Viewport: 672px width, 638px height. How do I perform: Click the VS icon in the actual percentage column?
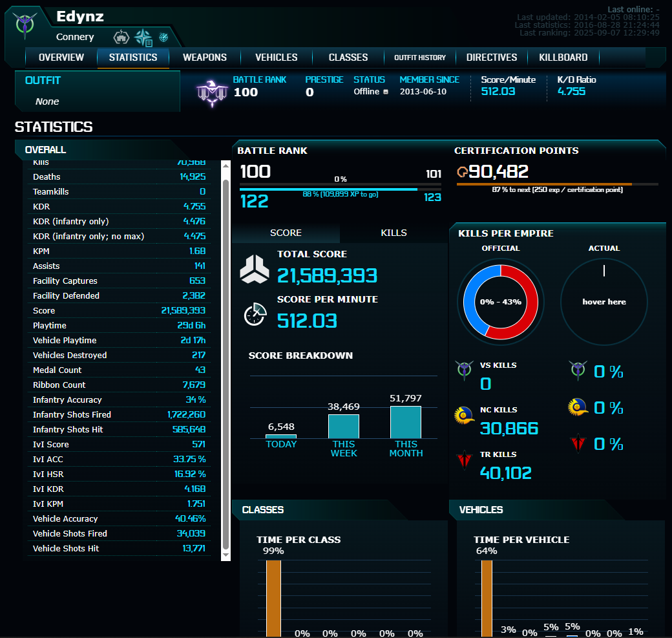(578, 370)
